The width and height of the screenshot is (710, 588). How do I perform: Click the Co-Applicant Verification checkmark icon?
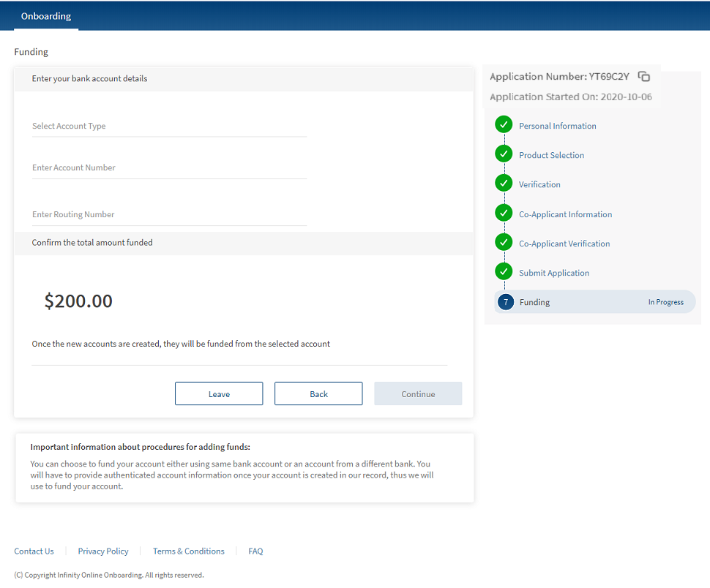pyautogui.click(x=504, y=242)
